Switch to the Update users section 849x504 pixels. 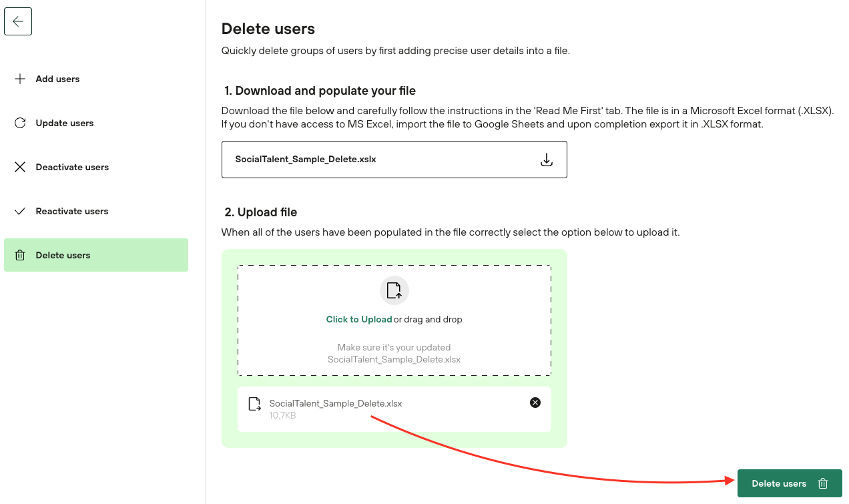(65, 123)
